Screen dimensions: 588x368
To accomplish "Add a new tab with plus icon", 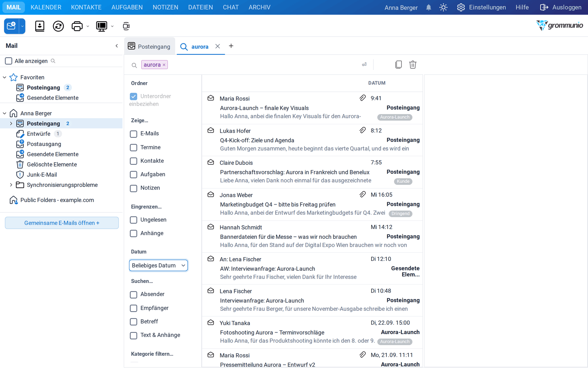I will [x=231, y=46].
